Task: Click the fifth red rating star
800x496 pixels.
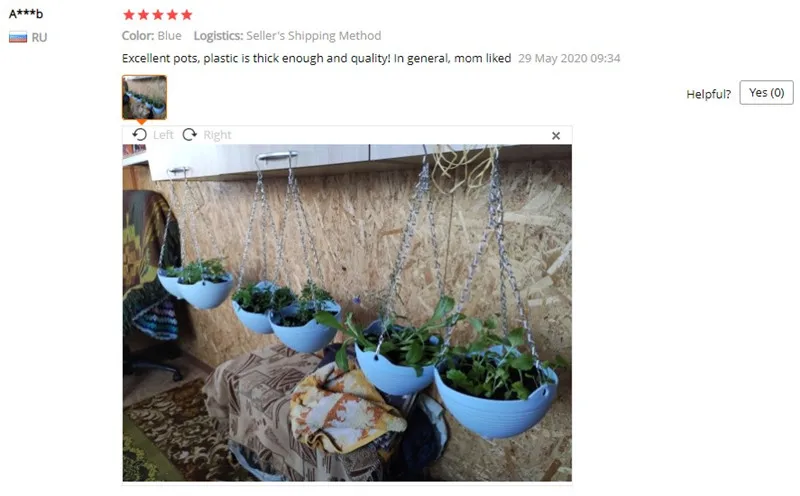Action: point(187,15)
